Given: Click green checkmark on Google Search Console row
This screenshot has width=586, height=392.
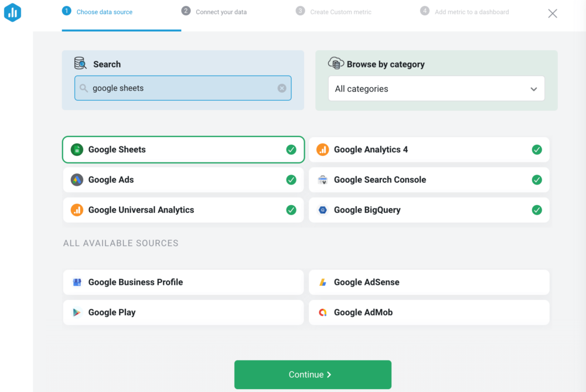Looking at the screenshot, I should pos(537,180).
